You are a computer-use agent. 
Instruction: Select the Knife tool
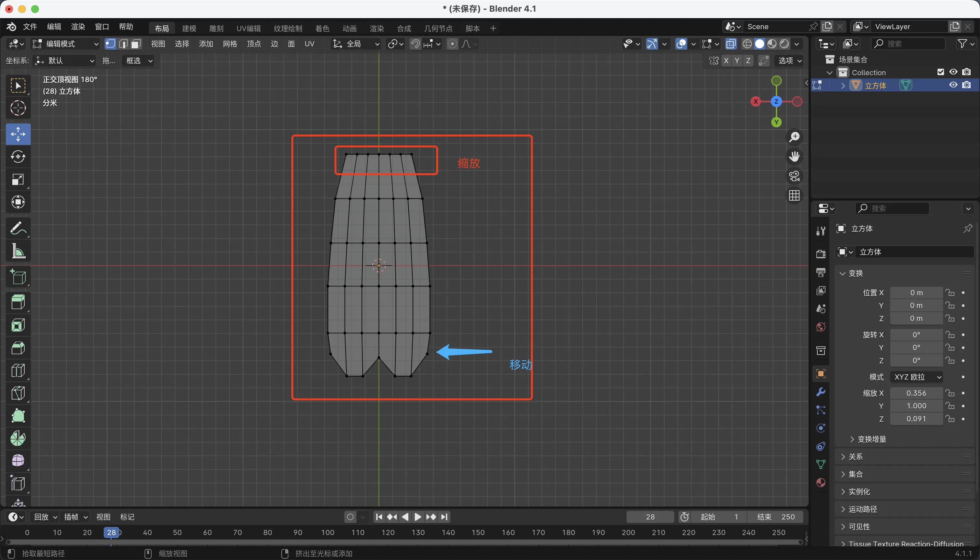point(18,393)
